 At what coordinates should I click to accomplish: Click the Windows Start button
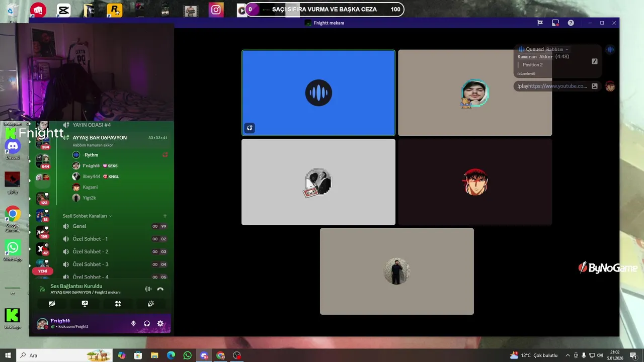click(8, 355)
